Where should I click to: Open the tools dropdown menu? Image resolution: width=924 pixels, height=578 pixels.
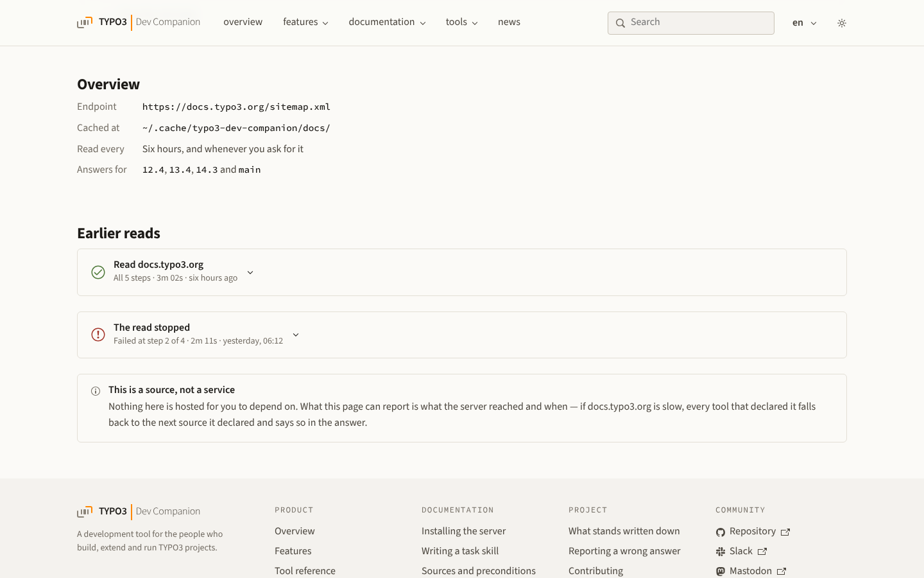point(461,22)
